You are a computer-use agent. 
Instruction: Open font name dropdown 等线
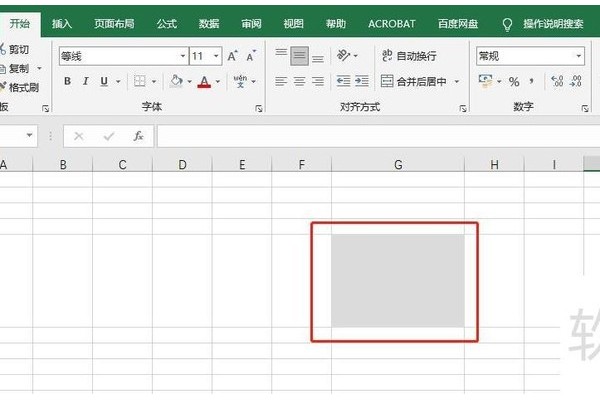pyautogui.click(x=183, y=56)
